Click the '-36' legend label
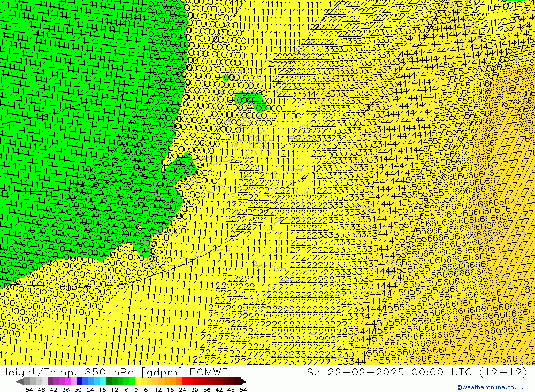Screen dimensions: 535x392 [x=64, y=390]
